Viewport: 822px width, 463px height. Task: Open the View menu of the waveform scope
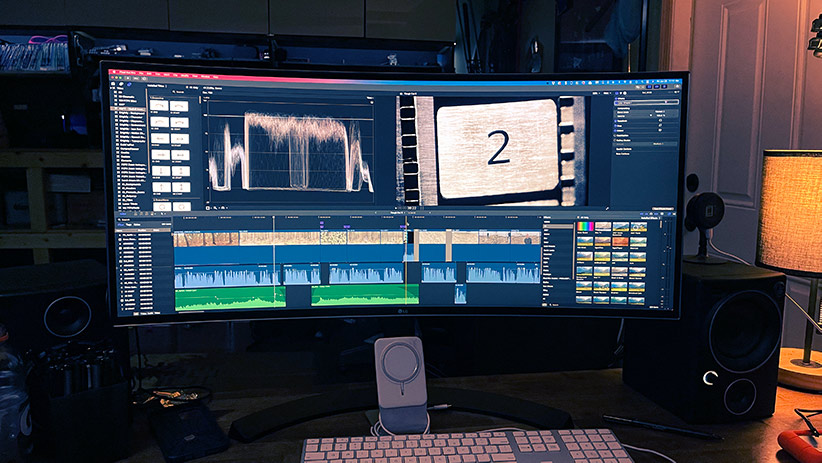(370, 98)
